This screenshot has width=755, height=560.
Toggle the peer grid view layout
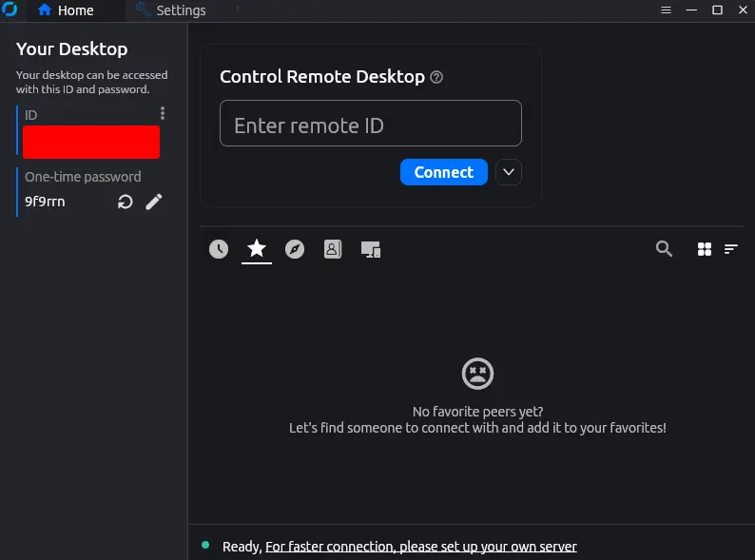705,249
